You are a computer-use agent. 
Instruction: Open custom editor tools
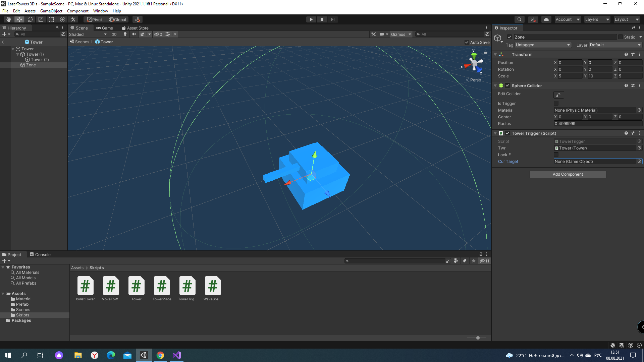pos(73,19)
